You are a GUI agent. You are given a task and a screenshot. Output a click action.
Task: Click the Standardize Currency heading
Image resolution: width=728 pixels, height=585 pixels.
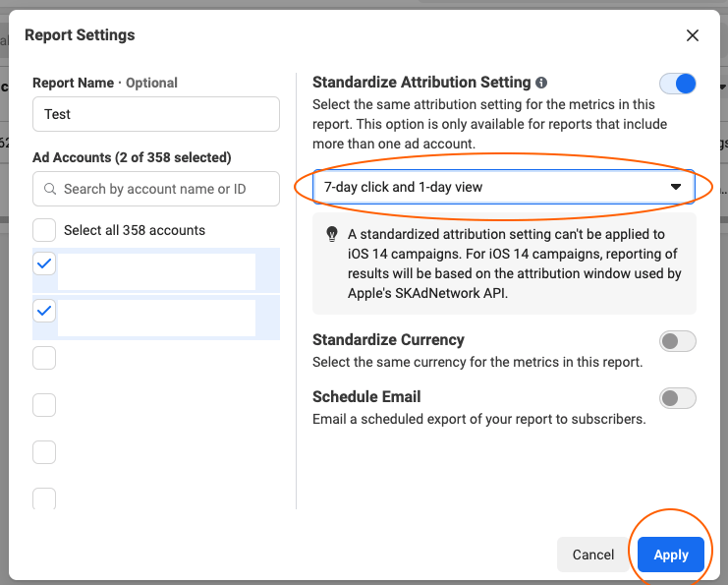[388, 339]
